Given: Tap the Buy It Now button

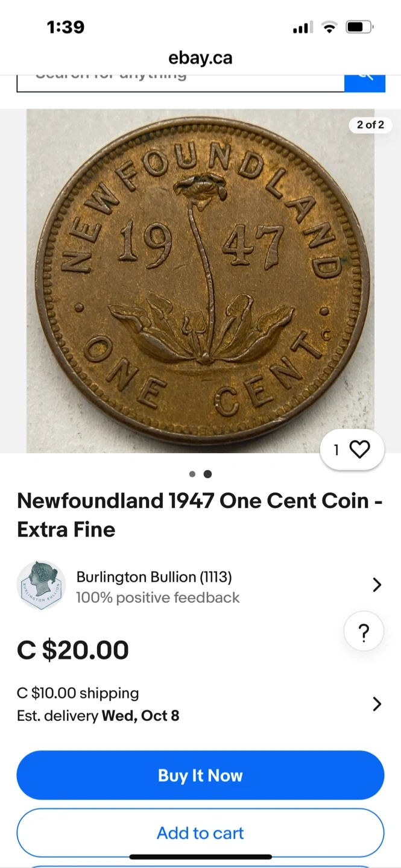Looking at the screenshot, I should (200, 775).
